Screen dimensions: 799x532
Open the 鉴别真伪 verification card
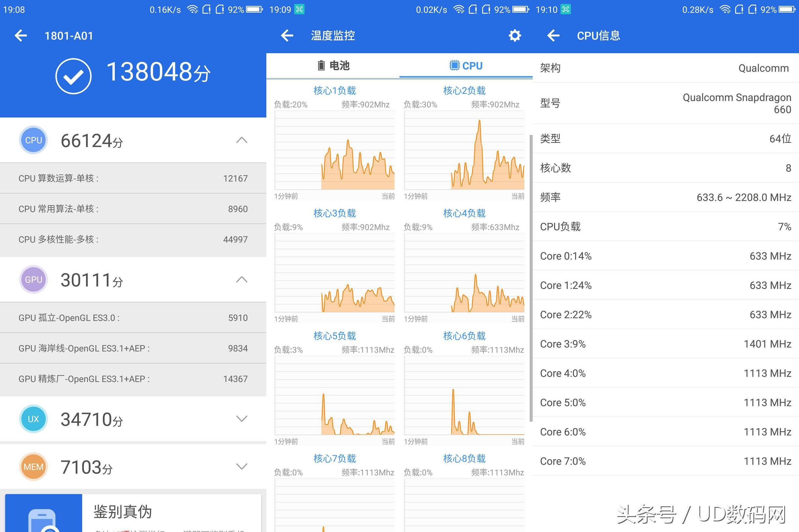click(x=133, y=513)
